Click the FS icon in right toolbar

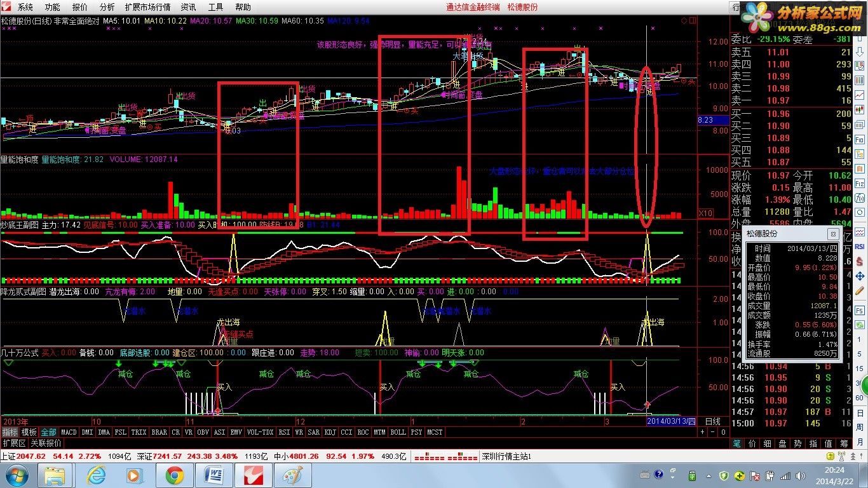[859, 310]
